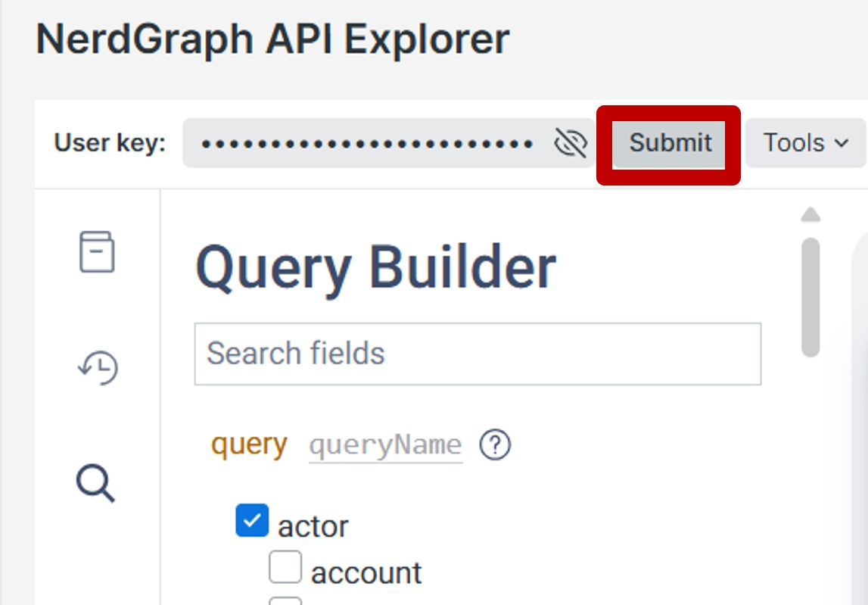
Task: Click the orange query keyword
Action: tap(249, 444)
